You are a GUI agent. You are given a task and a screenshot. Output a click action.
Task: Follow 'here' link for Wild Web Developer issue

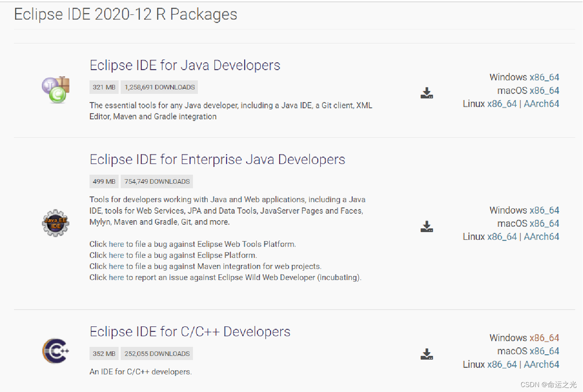pyautogui.click(x=116, y=277)
